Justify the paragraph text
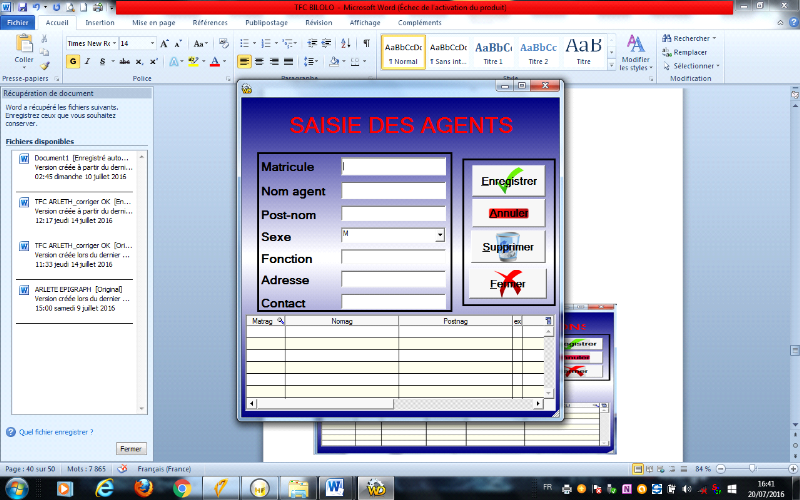The height and width of the screenshot is (500, 800). [x=288, y=61]
